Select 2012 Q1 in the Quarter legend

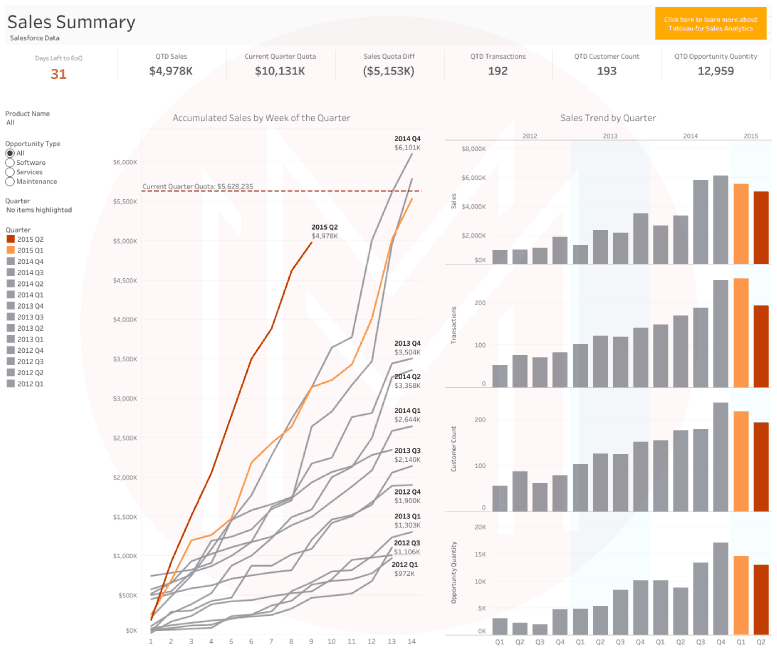(30, 382)
